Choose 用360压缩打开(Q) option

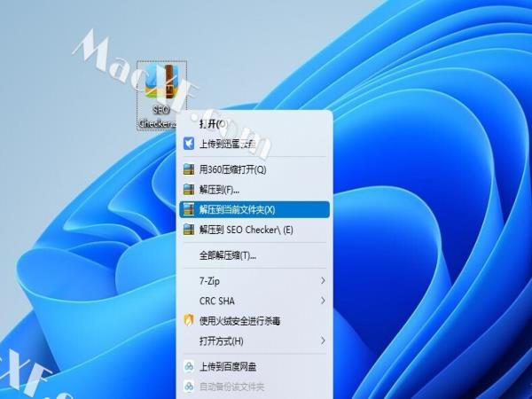pos(232,169)
